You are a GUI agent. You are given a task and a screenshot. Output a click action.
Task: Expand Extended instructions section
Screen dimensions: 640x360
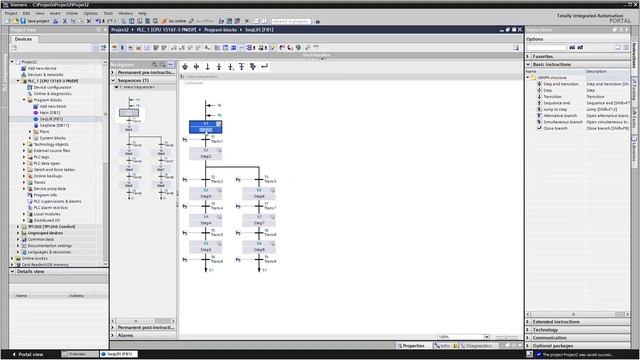tap(528, 322)
